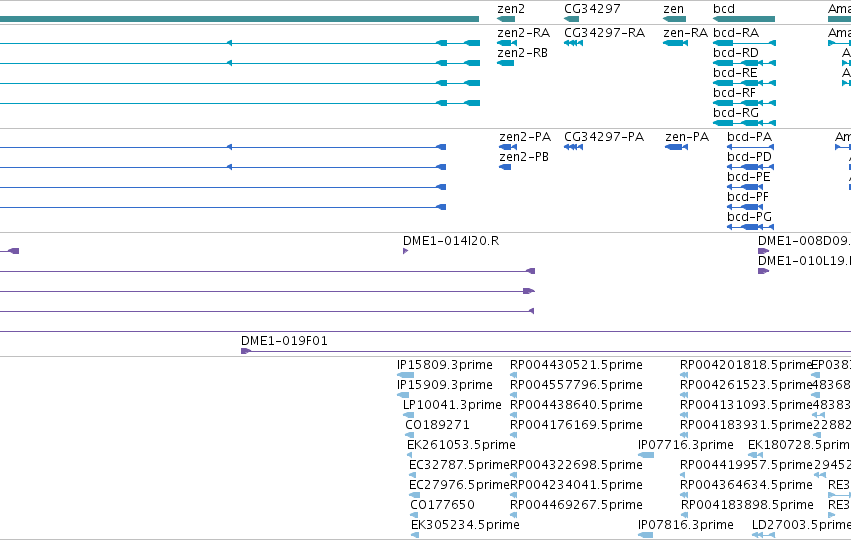The image size is (851, 540).
Task: Select EST IP07716.3prime
Action: (686, 445)
